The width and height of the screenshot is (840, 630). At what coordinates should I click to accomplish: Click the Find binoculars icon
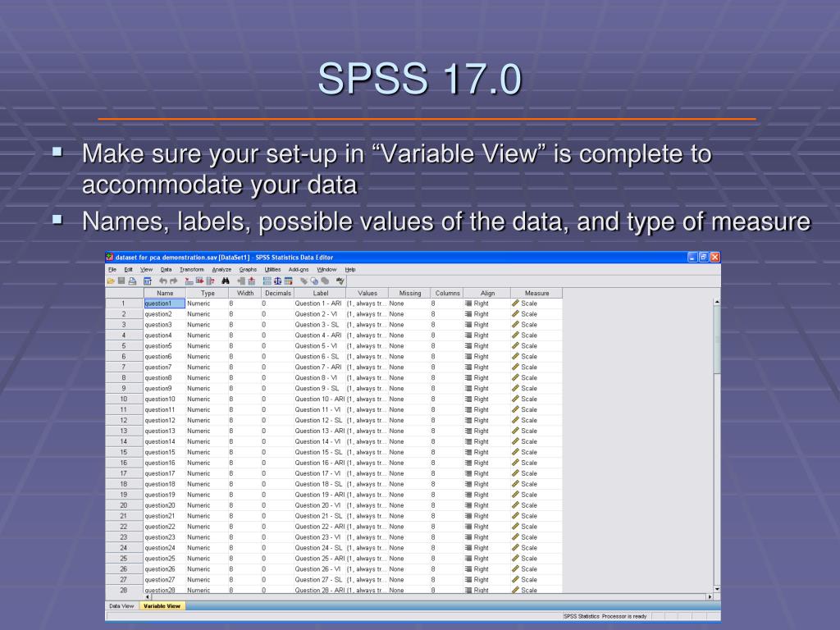pyautogui.click(x=226, y=281)
